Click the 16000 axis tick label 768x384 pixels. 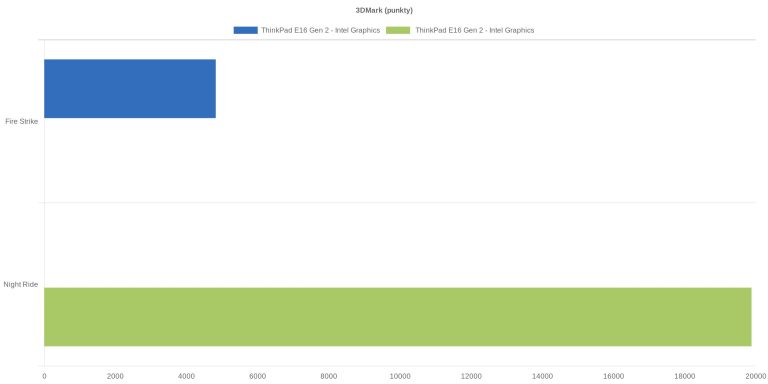[613, 376]
